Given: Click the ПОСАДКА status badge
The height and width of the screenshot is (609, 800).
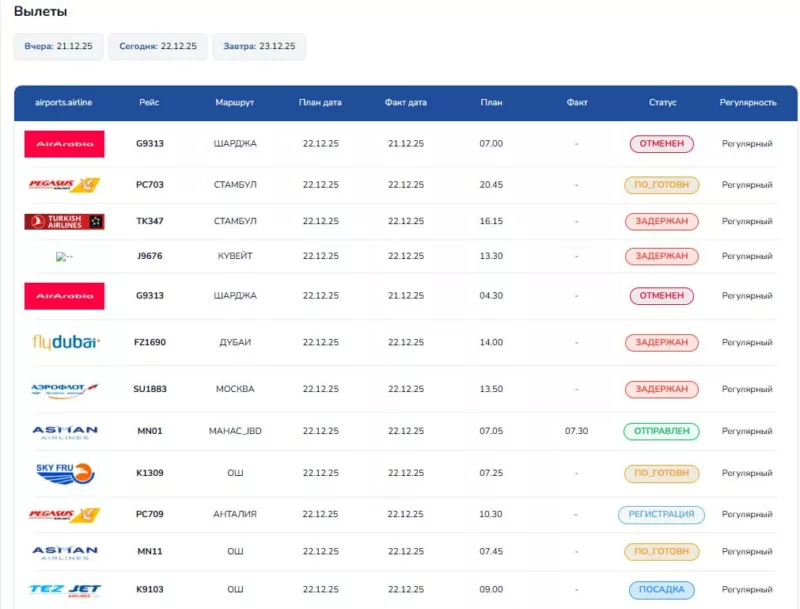Looking at the screenshot, I should tap(661, 589).
